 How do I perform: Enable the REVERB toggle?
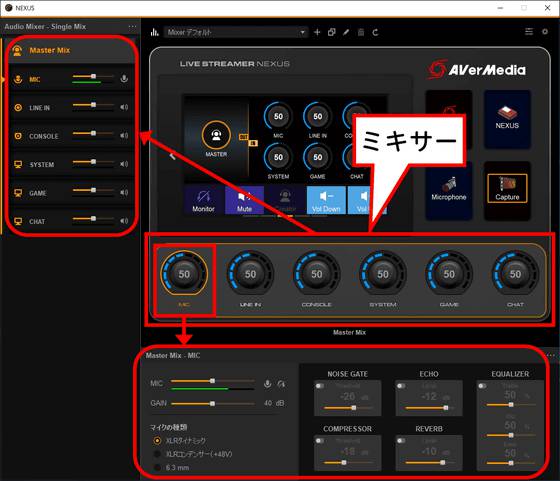(x=401, y=441)
